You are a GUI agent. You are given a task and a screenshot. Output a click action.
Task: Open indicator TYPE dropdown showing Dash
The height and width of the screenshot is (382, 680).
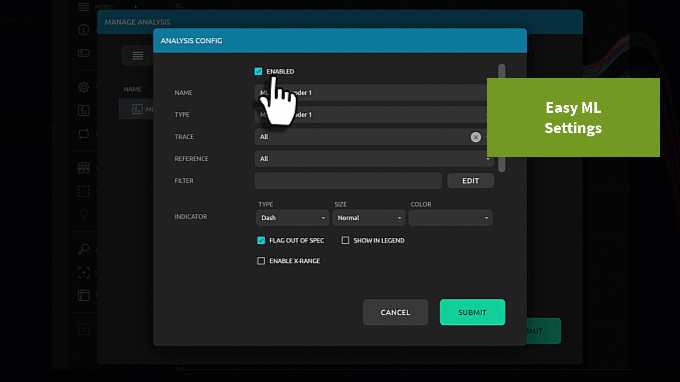(292, 218)
